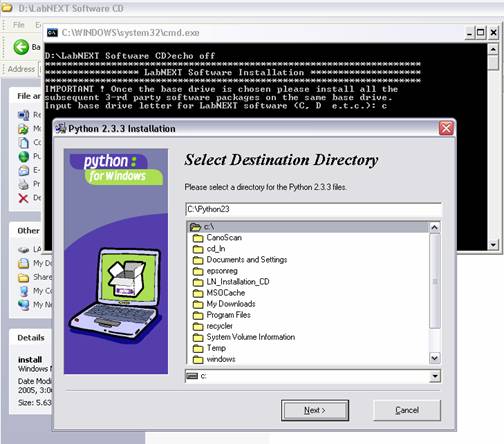Click the move file task icon in Explorer
This screenshot has width=504, height=444.
click(23, 129)
